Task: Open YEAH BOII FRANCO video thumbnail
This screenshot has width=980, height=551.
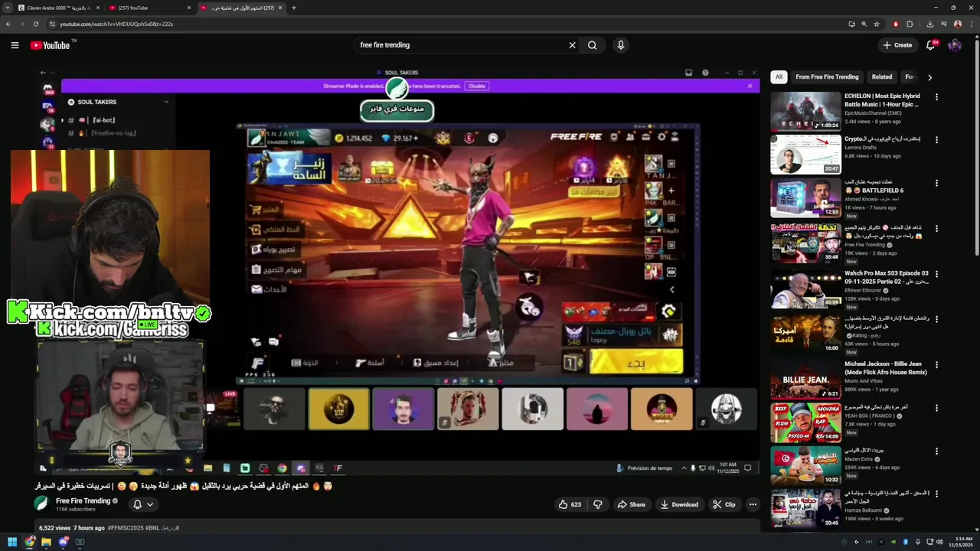Action: [805, 423]
